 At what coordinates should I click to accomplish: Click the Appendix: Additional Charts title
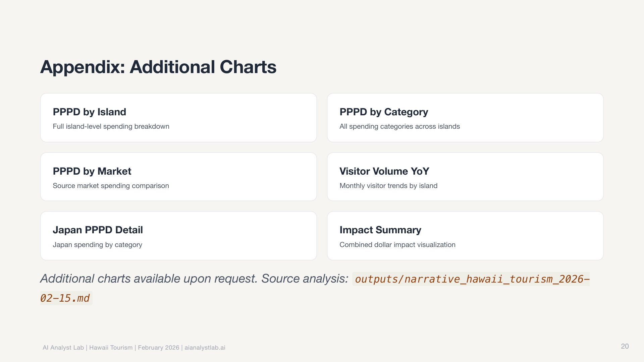(x=158, y=67)
